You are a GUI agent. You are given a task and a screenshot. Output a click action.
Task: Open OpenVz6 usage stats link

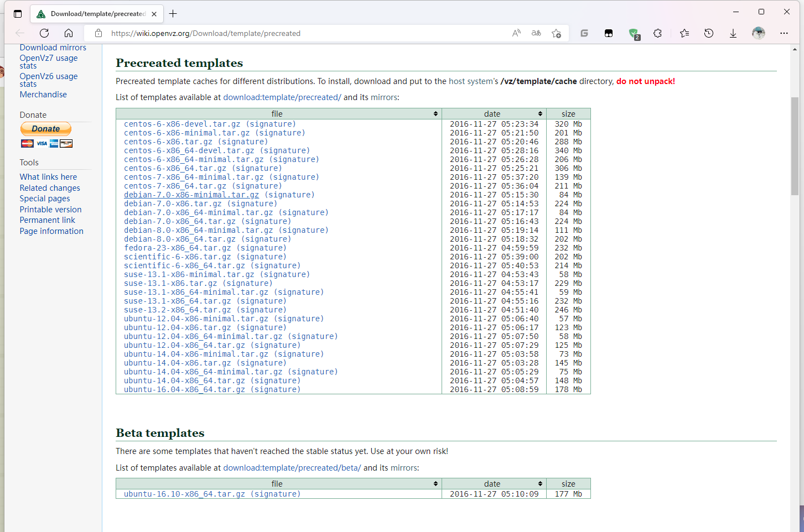[x=49, y=80]
